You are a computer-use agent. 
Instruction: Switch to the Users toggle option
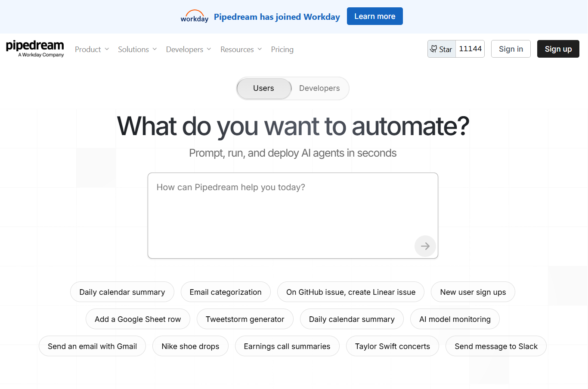(263, 88)
